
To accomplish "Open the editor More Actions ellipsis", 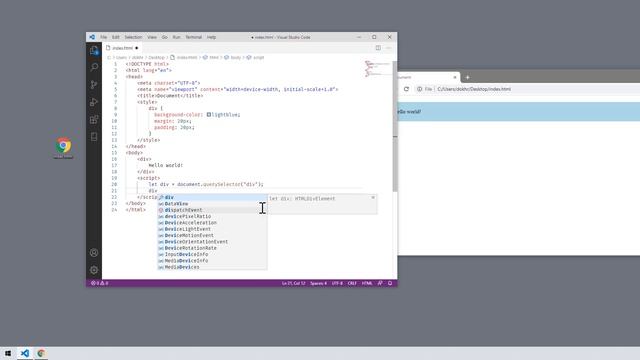I will coord(388,48).
